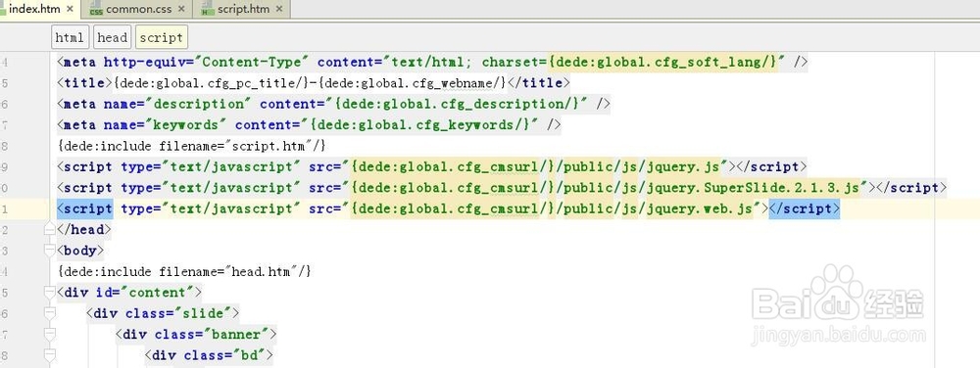Click the HTML file icon on script.htm tab
Screen dimensions: 980x368
click(208, 10)
